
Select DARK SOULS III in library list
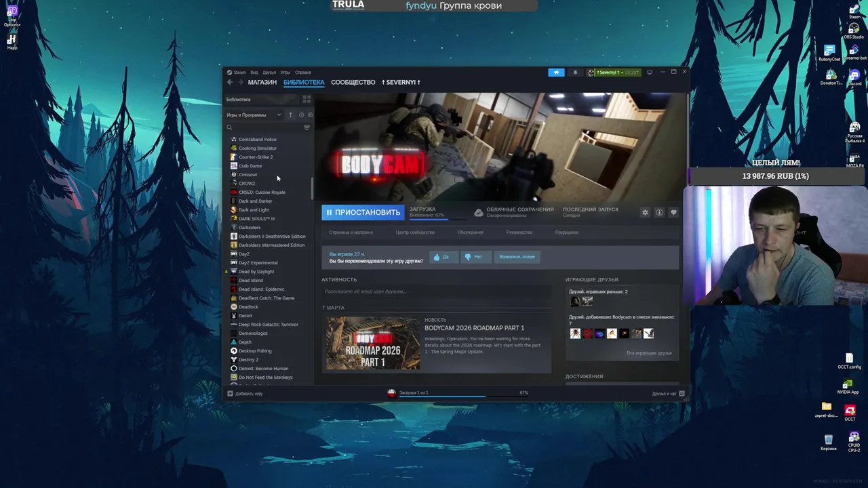(256, 219)
